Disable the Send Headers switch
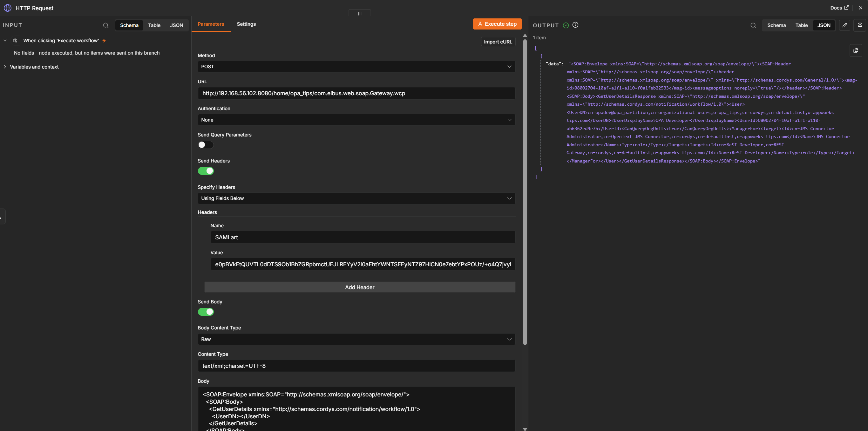 pos(206,171)
